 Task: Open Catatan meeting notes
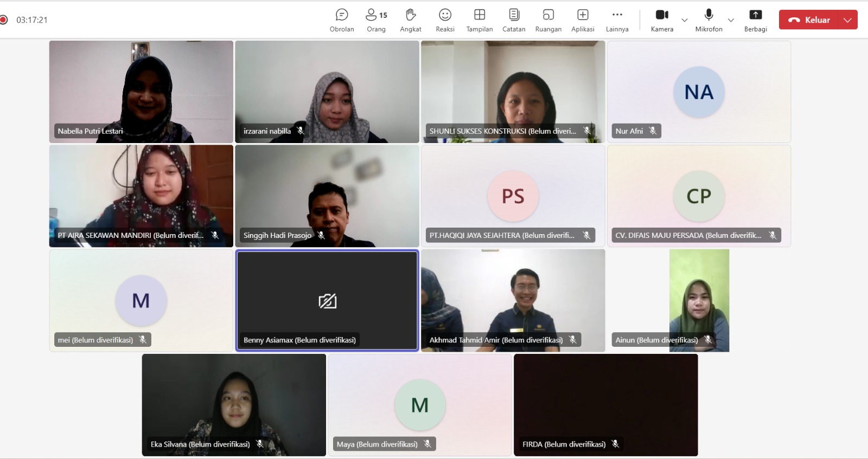514,20
